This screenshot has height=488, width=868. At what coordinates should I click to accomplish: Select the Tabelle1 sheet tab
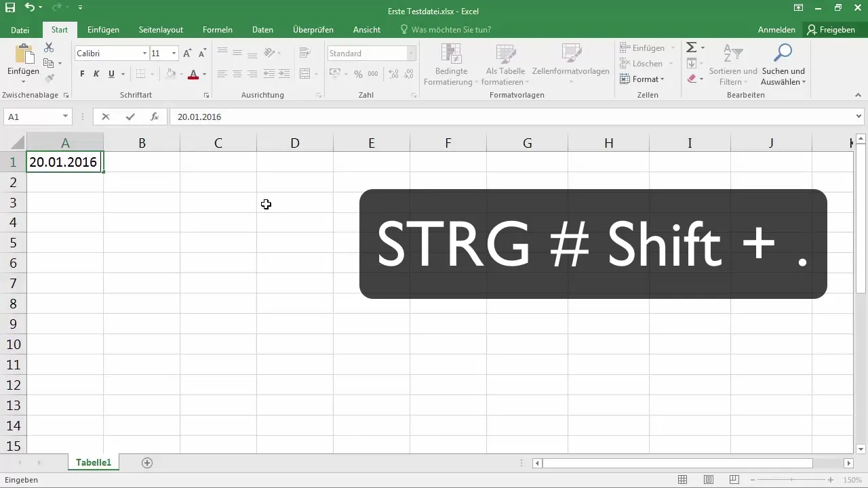click(94, 462)
